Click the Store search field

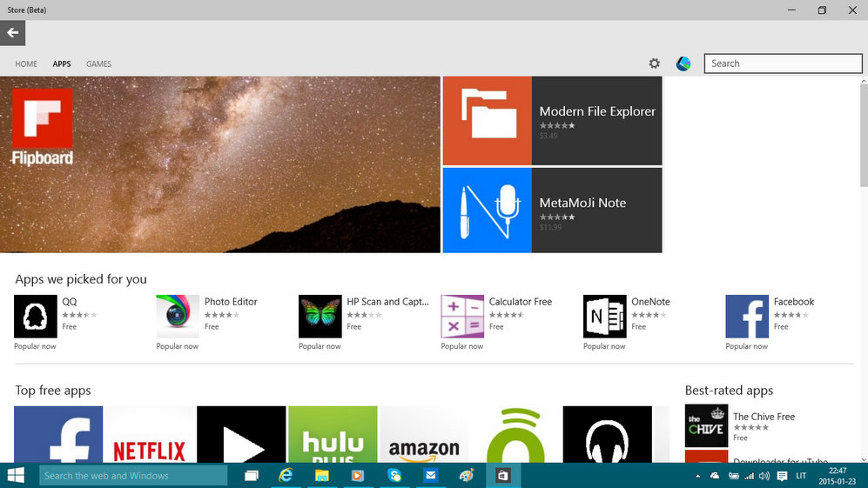783,64
